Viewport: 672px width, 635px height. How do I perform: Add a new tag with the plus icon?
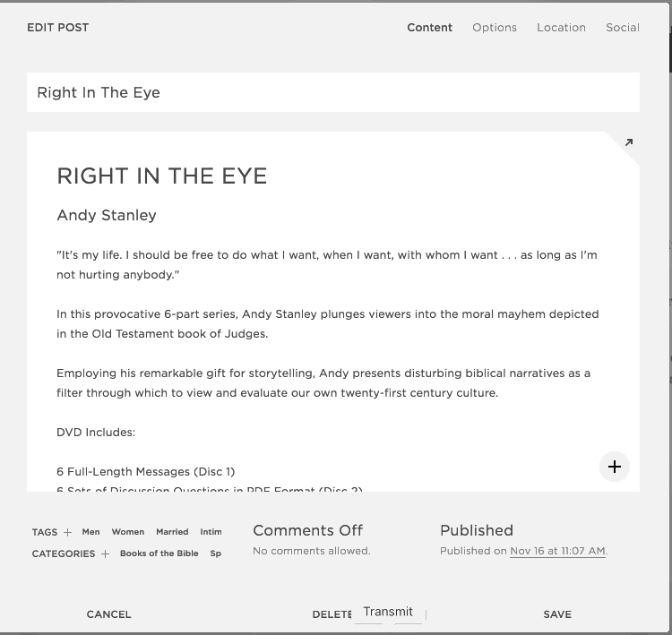pyautogui.click(x=67, y=532)
